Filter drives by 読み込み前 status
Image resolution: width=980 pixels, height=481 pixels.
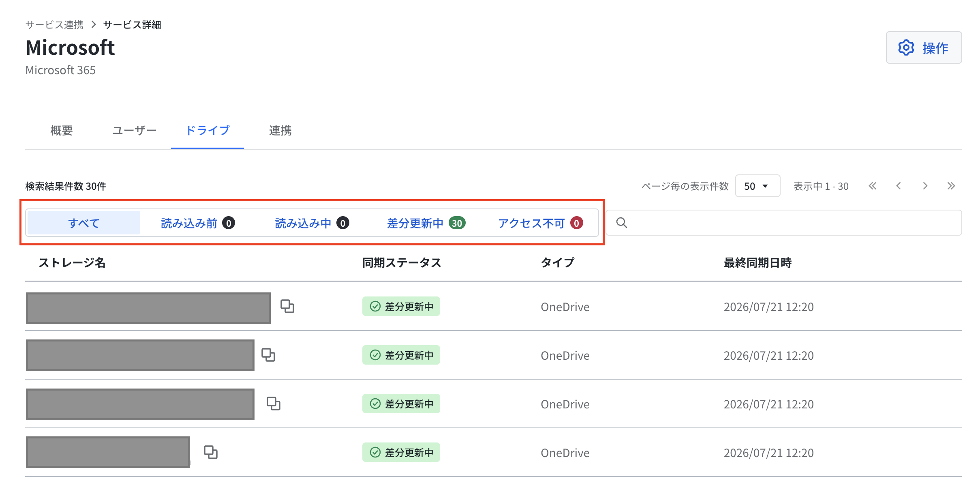(x=197, y=223)
